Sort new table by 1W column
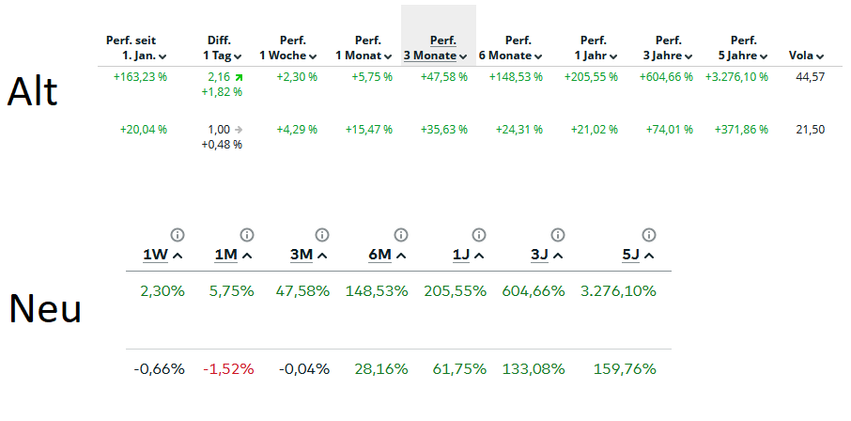This screenshot has width=851, height=421. point(163,255)
